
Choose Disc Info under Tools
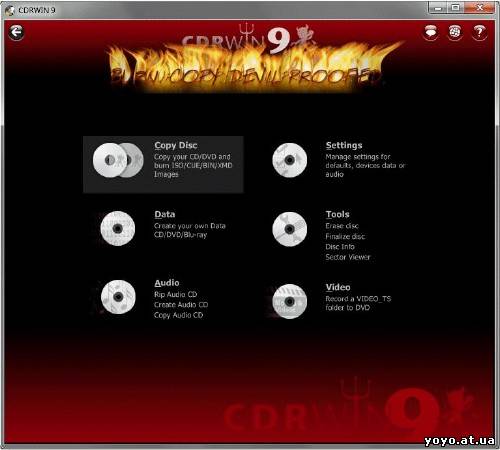point(340,247)
